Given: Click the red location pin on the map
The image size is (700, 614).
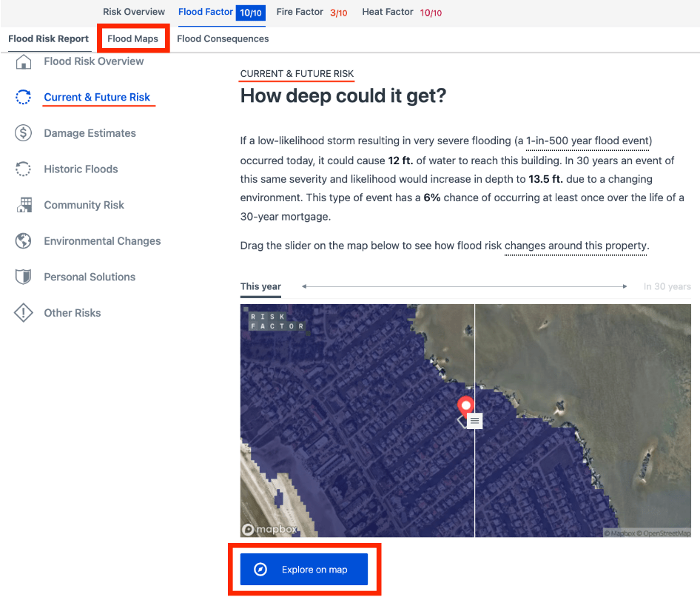Looking at the screenshot, I should (465, 407).
